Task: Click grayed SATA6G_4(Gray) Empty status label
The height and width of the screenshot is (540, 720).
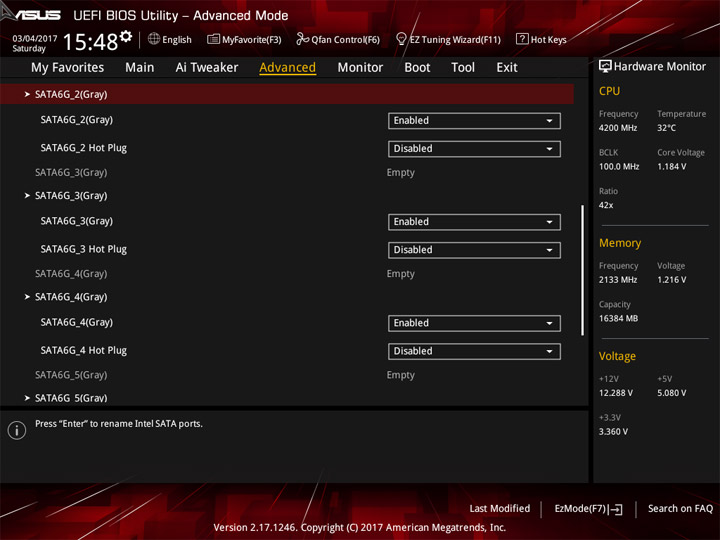Action: (71, 274)
